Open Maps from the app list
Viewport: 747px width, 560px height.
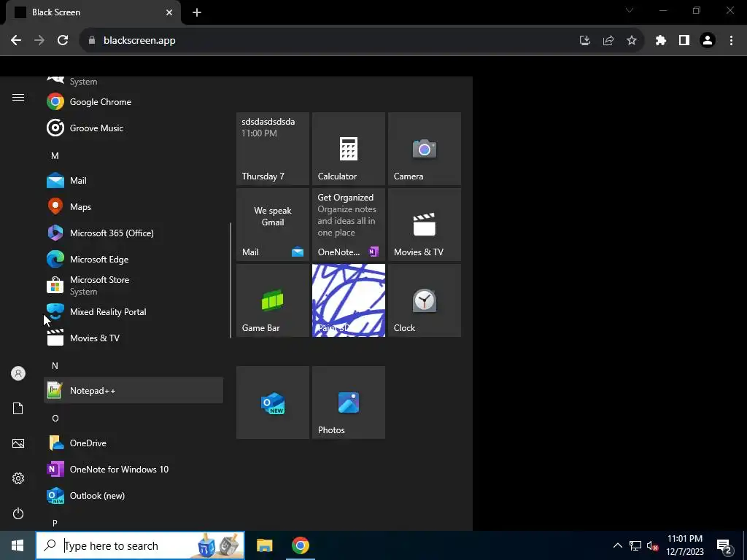click(x=133, y=206)
